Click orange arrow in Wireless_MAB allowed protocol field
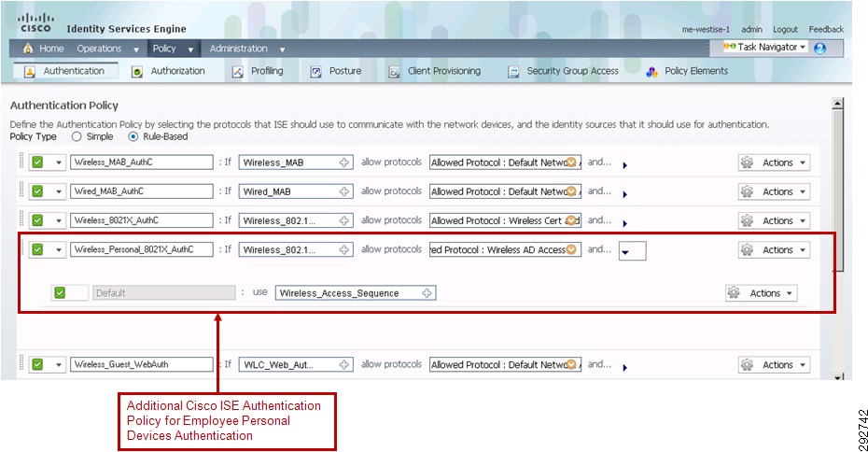Viewport: 868px width, 452px height. pos(571,162)
